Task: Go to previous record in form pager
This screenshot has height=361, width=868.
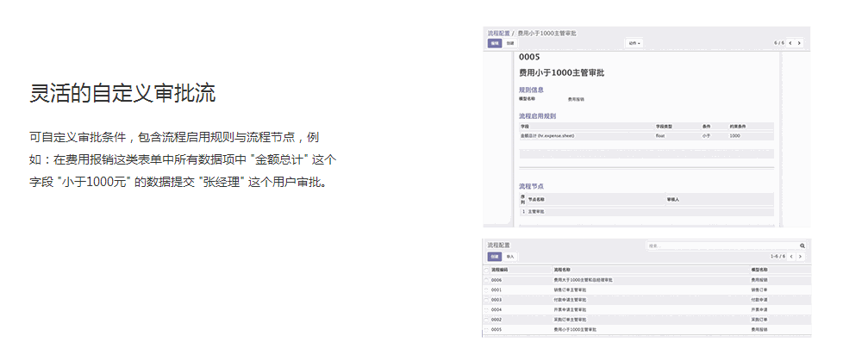Action: coord(790,42)
